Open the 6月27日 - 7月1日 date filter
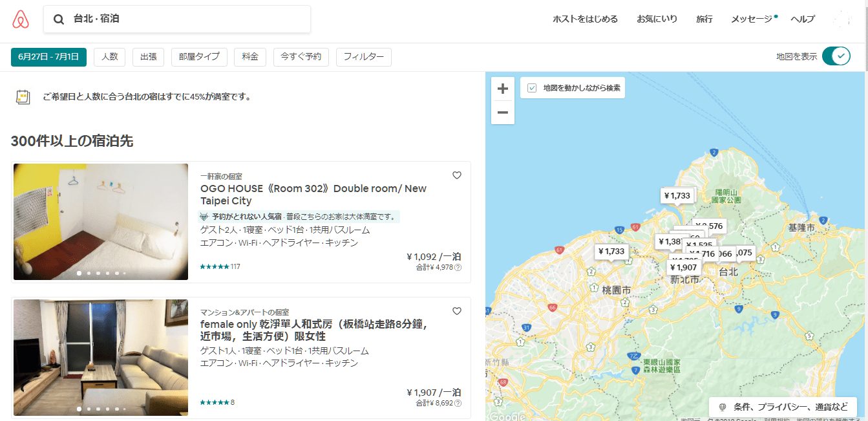Viewport: 868px width, 421px height. click(48, 57)
